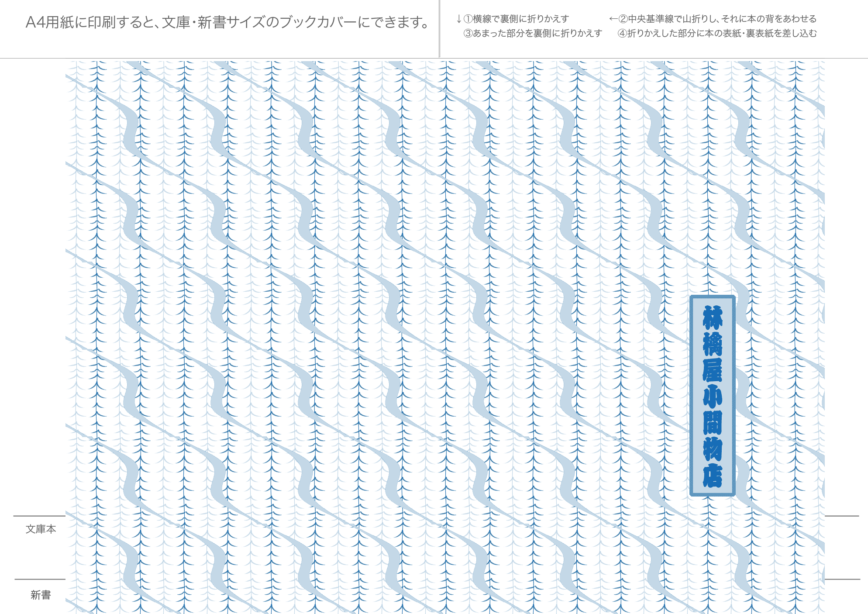868x614 pixels.
Task: Click the あまった部分を裏側に折りかえす instruction
Action: point(537,34)
